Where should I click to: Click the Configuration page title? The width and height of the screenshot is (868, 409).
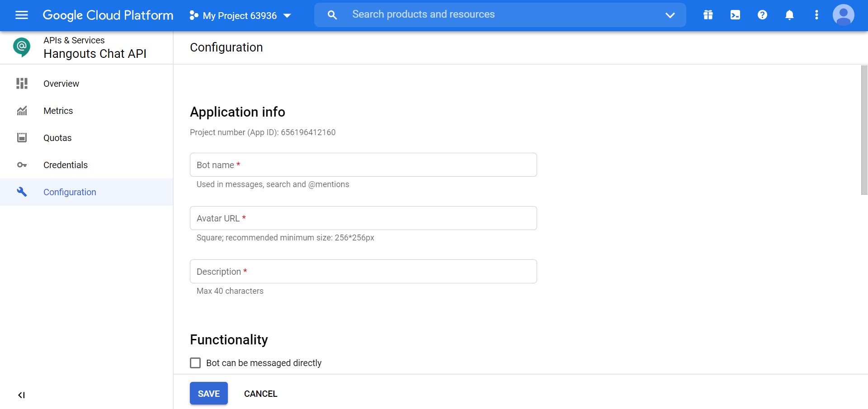coord(226,47)
